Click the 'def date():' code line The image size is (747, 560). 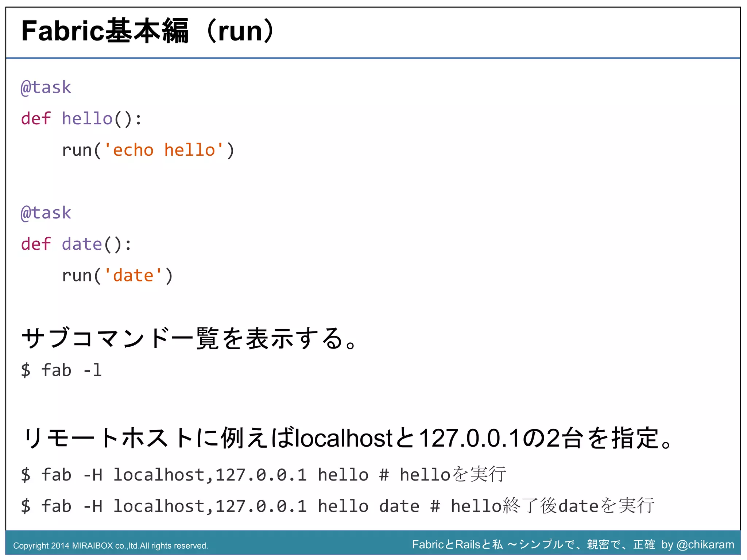point(76,244)
